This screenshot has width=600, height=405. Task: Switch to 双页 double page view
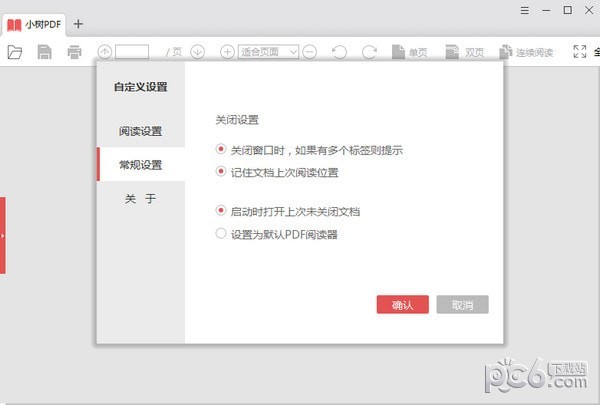[465, 52]
